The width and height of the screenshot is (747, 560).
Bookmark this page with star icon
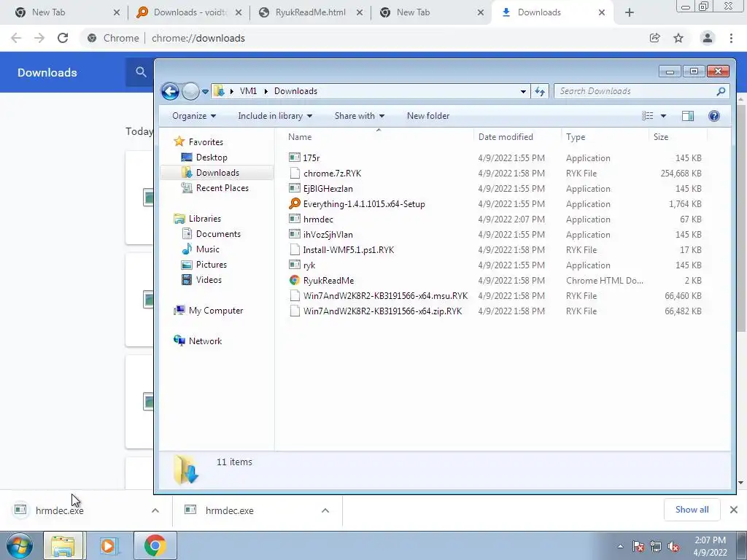[x=678, y=38]
